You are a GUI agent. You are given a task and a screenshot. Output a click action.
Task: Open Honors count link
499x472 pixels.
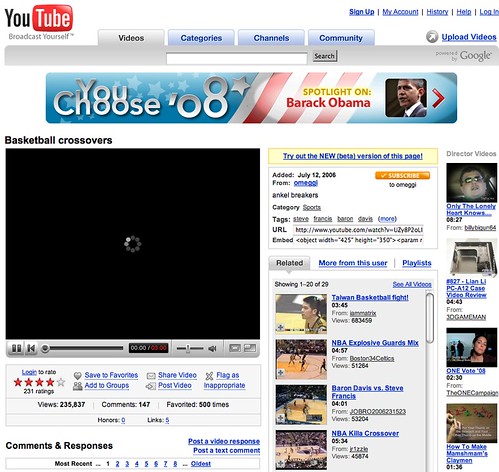pyautogui.click(x=123, y=420)
